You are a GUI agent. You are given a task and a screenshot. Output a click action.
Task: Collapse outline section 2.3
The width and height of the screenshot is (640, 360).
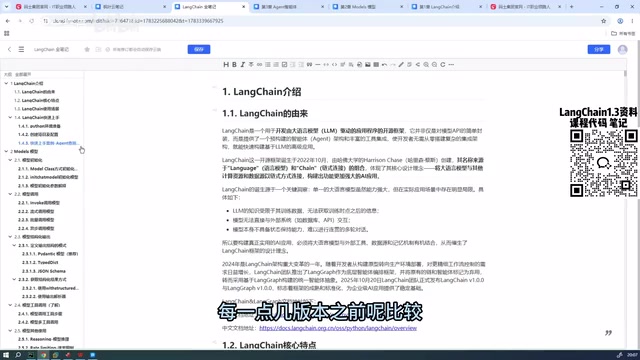coord(10,237)
